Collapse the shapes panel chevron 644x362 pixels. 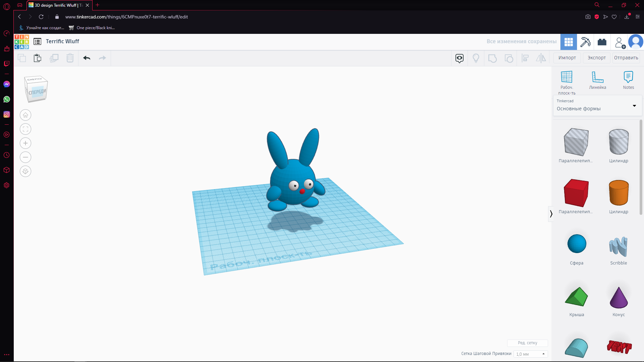click(551, 214)
